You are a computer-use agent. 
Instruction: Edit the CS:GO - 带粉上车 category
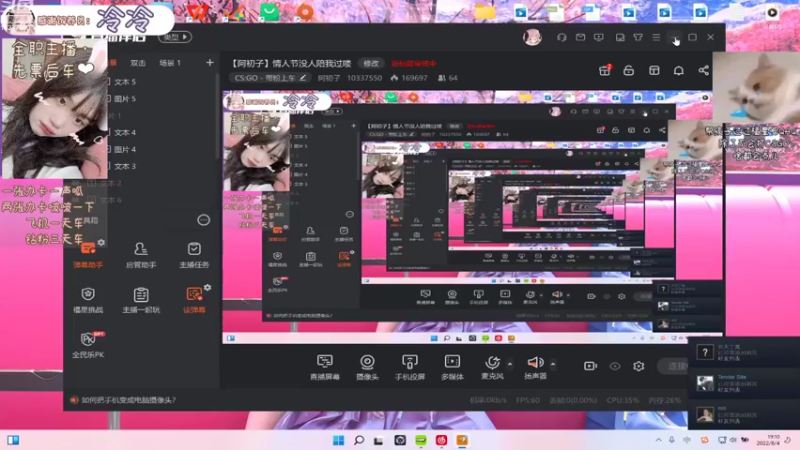(x=270, y=78)
